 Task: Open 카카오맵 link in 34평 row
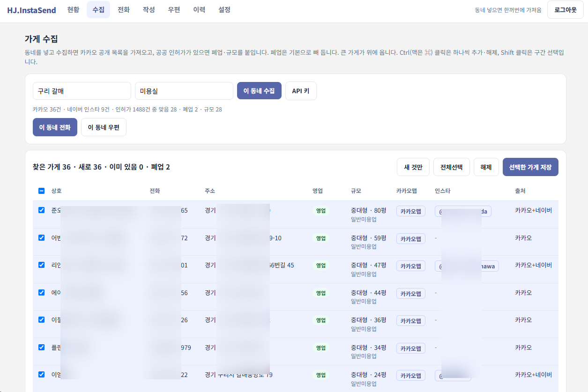[411, 348]
